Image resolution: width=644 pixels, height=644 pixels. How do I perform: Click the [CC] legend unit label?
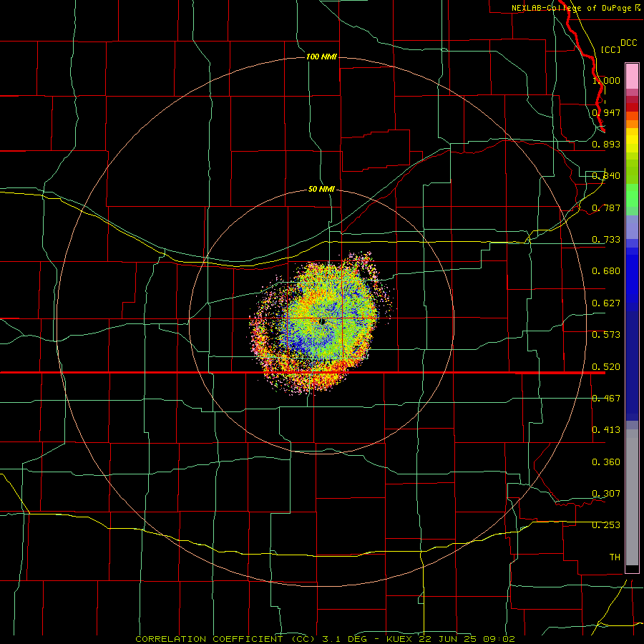coord(611,49)
